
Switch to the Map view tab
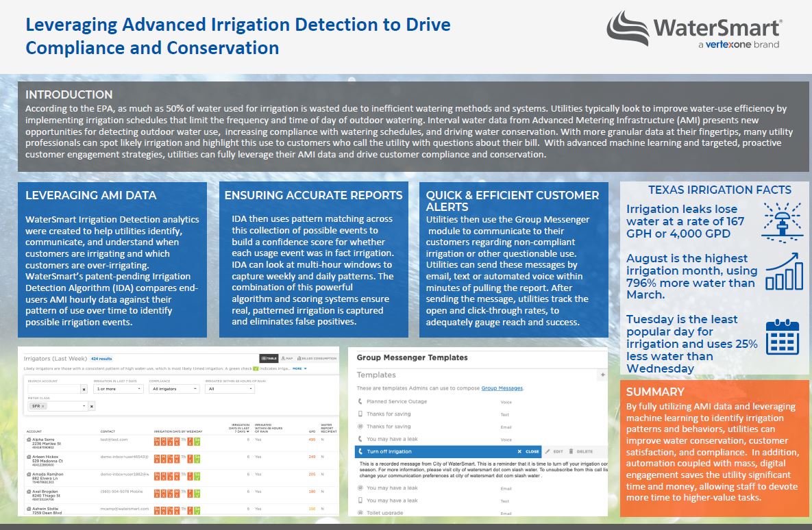pos(287,358)
